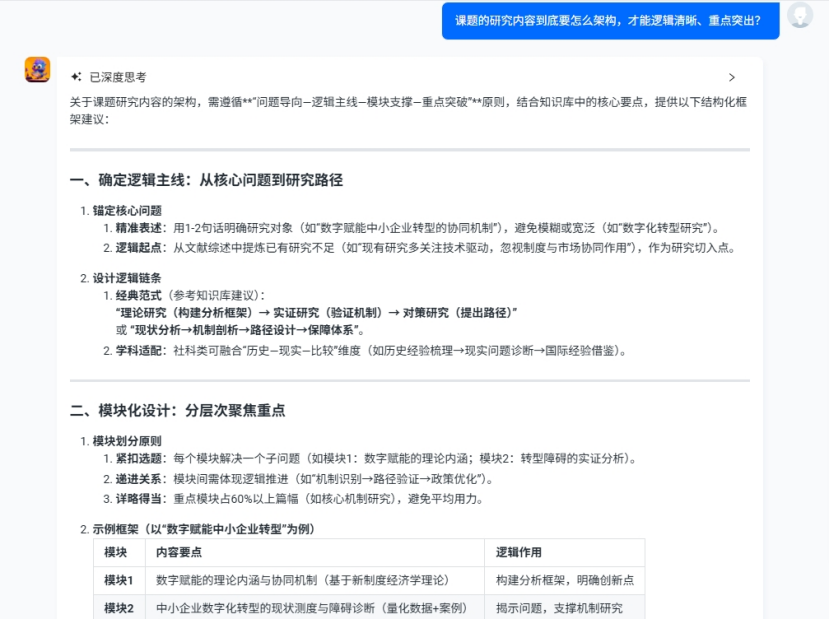Screen dimensions: 830x620
Task: Click cell 数字赋能的理论内涵与协同机制
Action: (x=315, y=580)
